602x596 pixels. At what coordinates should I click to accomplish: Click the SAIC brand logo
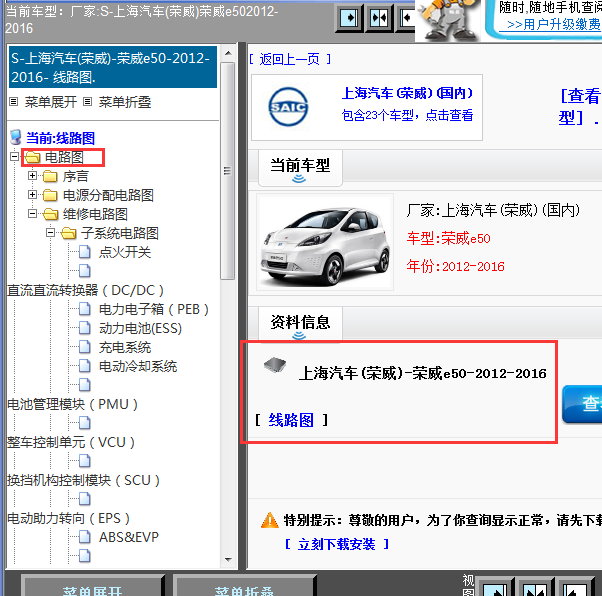(x=288, y=107)
